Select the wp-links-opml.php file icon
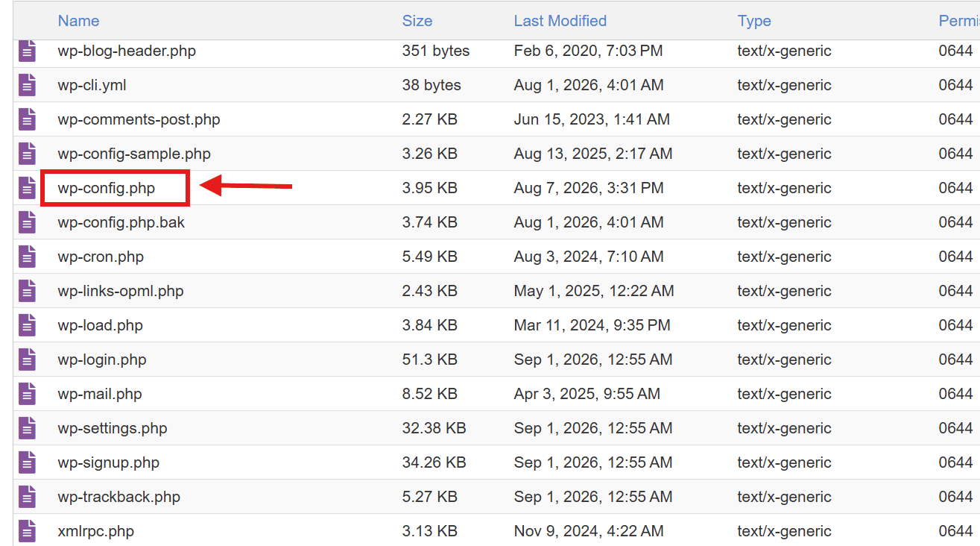Image resolution: width=980 pixels, height=546 pixels. pyautogui.click(x=27, y=291)
